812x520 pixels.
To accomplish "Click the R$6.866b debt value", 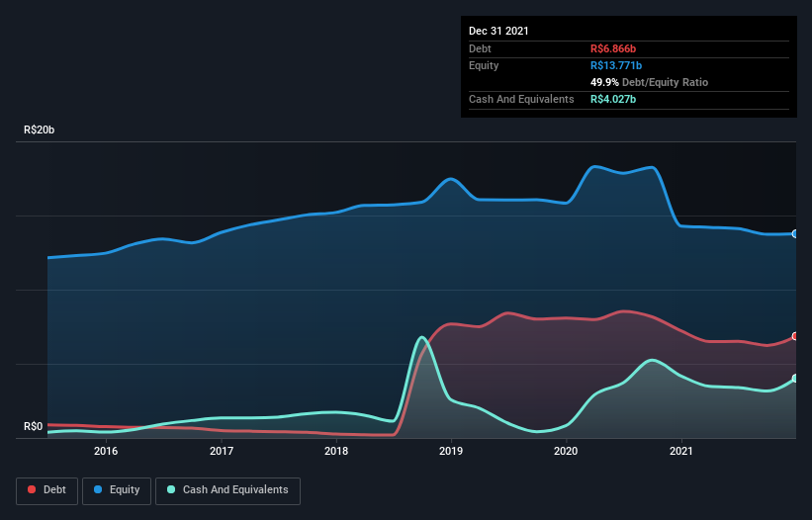I will point(613,48).
